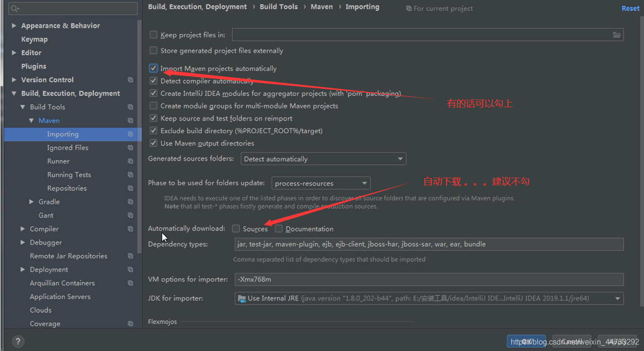Click the VM options for importer field

point(429,279)
